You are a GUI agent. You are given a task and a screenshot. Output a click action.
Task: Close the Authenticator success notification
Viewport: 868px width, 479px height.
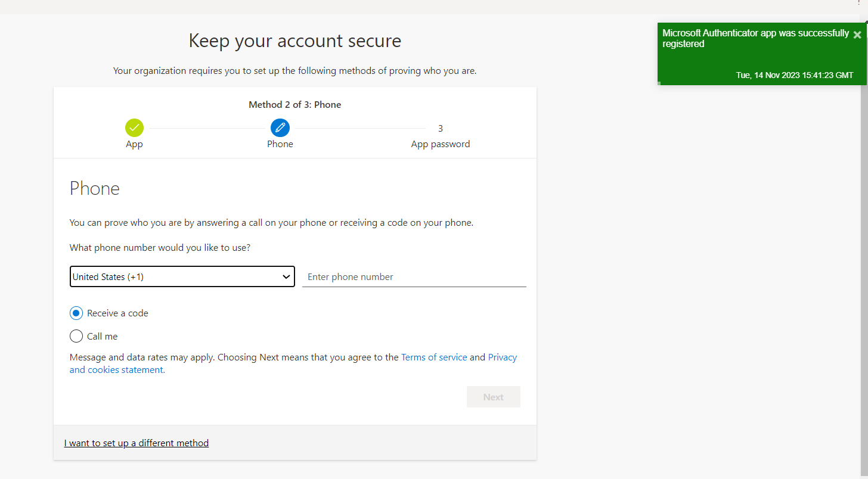[857, 35]
